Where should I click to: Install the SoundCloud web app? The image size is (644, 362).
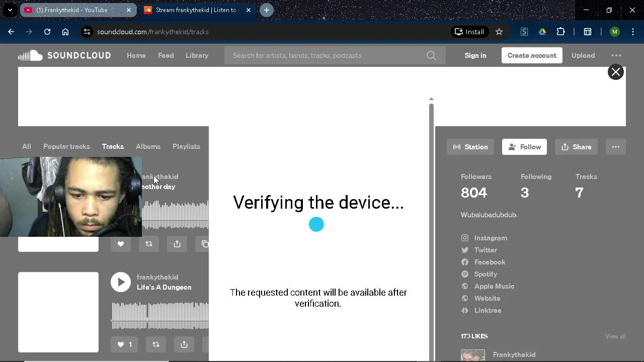pyautogui.click(x=469, y=32)
